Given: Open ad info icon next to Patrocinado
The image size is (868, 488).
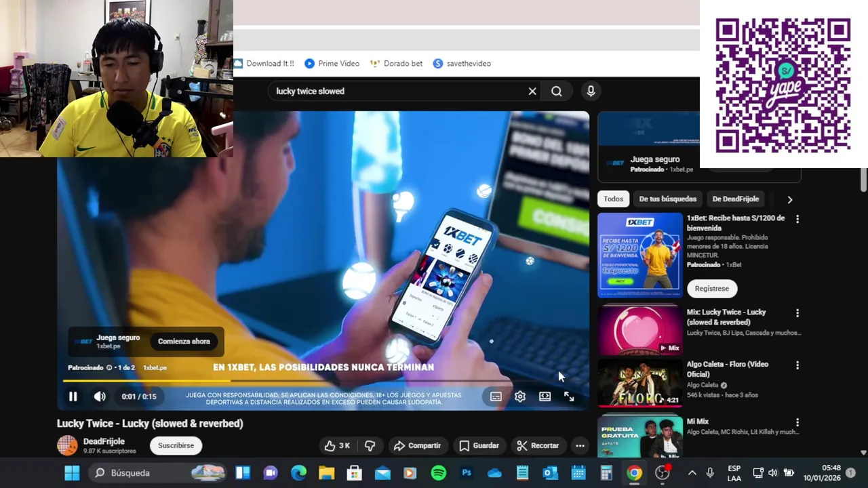Looking at the screenshot, I should pos(109,367).
